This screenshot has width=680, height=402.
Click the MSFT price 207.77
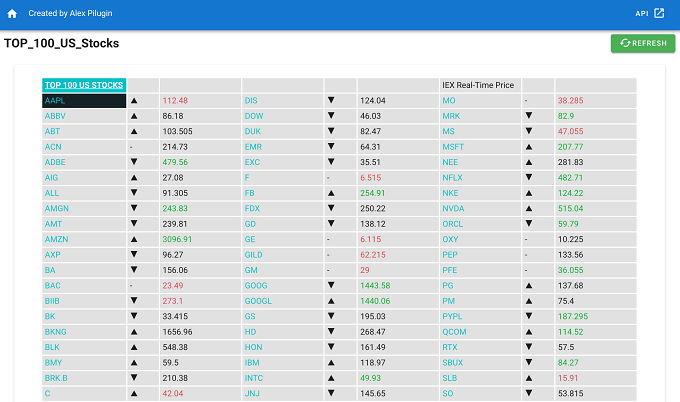(x=570, y=147)
